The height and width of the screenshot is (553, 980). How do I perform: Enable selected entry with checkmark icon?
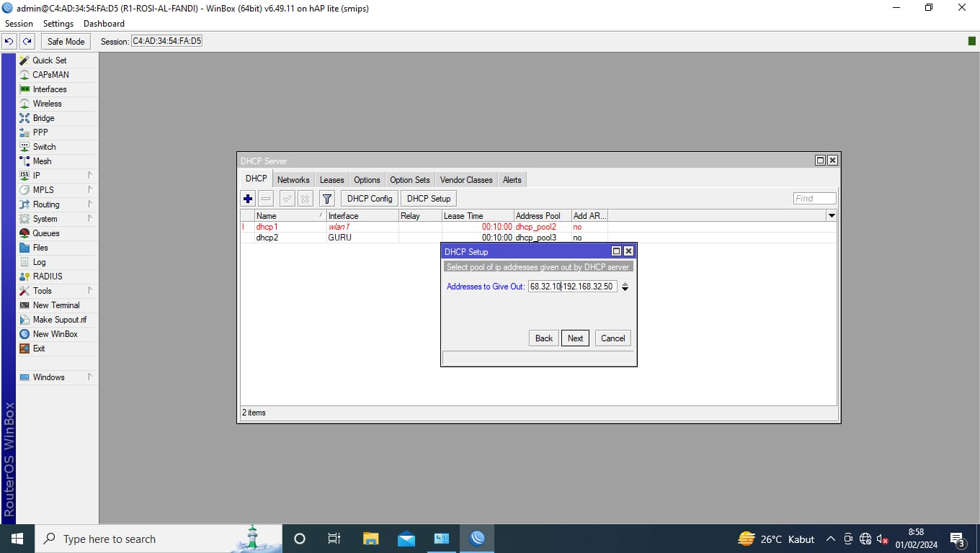click(x=287, y=199)
